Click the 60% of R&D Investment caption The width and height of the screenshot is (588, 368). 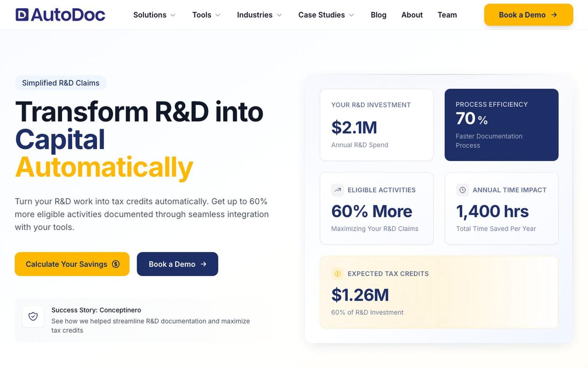pos(367,312)
